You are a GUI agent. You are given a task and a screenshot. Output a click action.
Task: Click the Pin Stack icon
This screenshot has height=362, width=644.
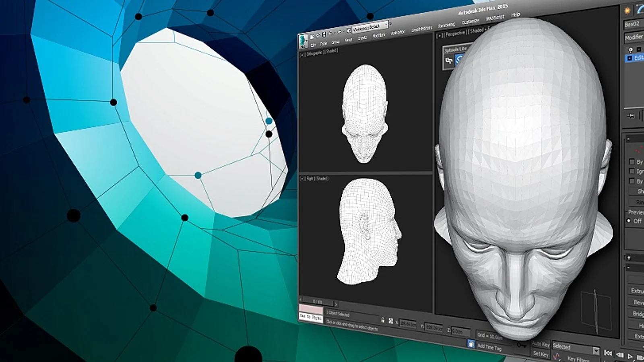coord(631,116)
